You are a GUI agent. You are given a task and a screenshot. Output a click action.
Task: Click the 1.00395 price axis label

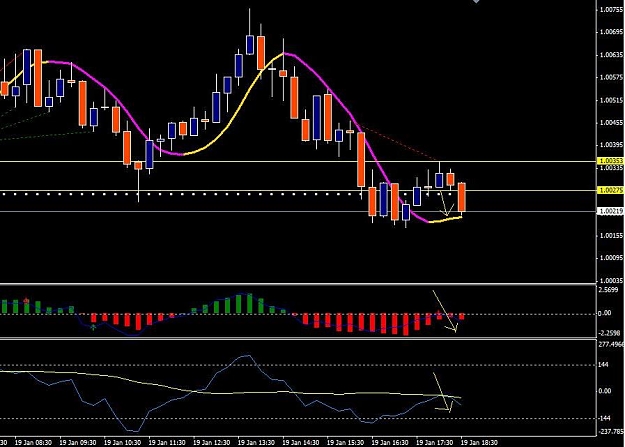click(612, 145)
